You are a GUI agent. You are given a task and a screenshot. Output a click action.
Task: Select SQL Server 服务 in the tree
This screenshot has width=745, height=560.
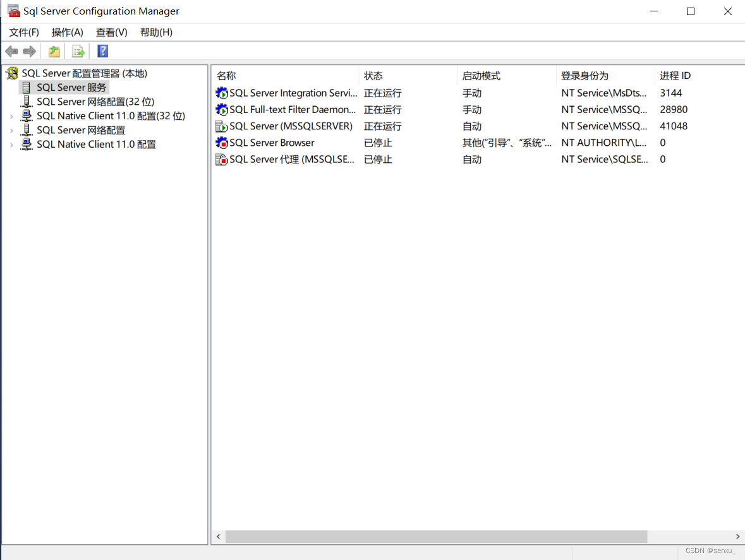(x=71, y=87)
